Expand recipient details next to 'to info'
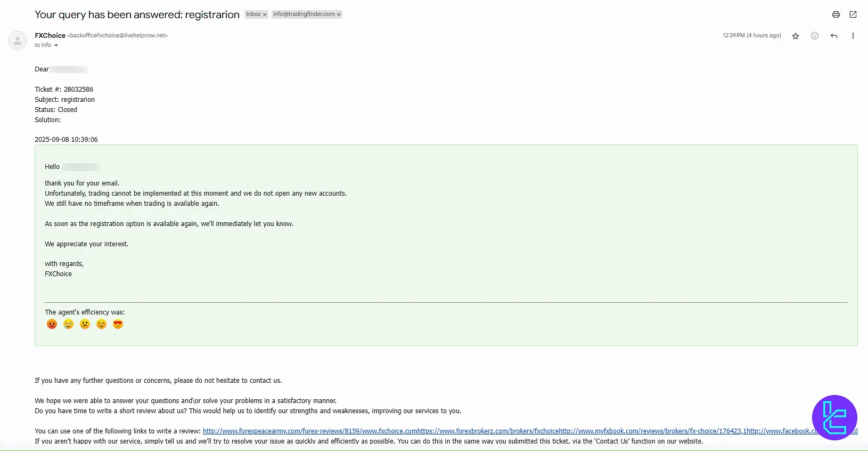The image size is (868, 451). pos(56,45)
